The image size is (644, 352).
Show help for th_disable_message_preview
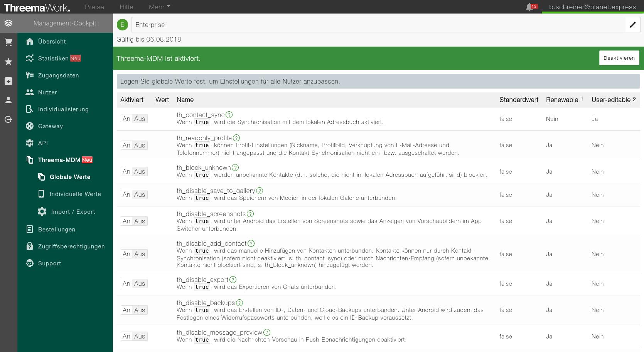(267, 332)
